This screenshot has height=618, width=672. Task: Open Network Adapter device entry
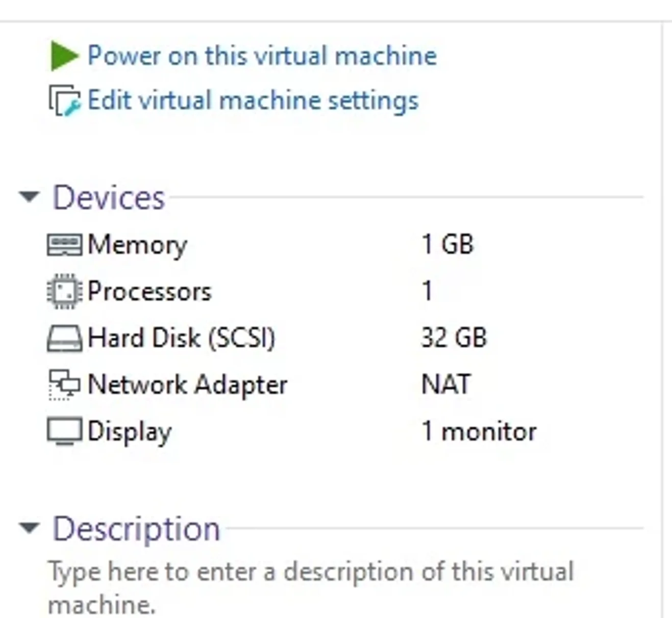(187, 385)
